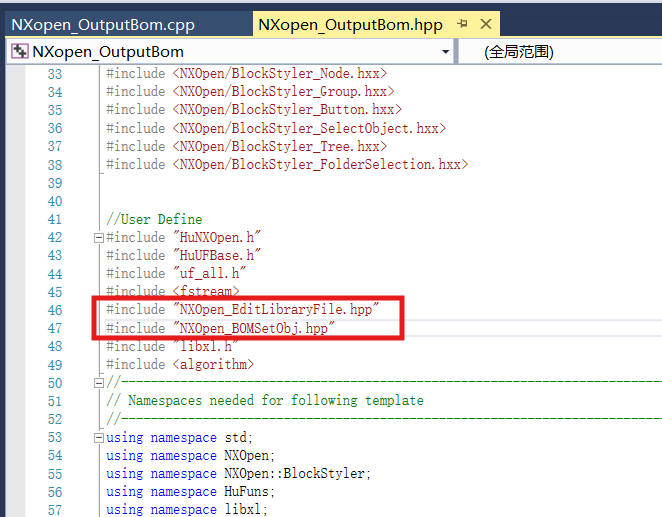Click the algorithm include line
The width and height of the screenshot is (662, 517).
[180, 365]
